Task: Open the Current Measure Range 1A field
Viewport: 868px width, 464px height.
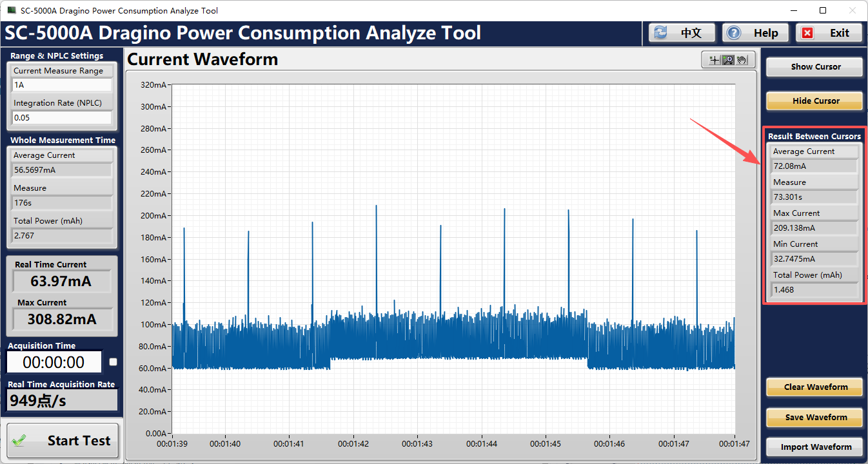Action: click(62, 85)
